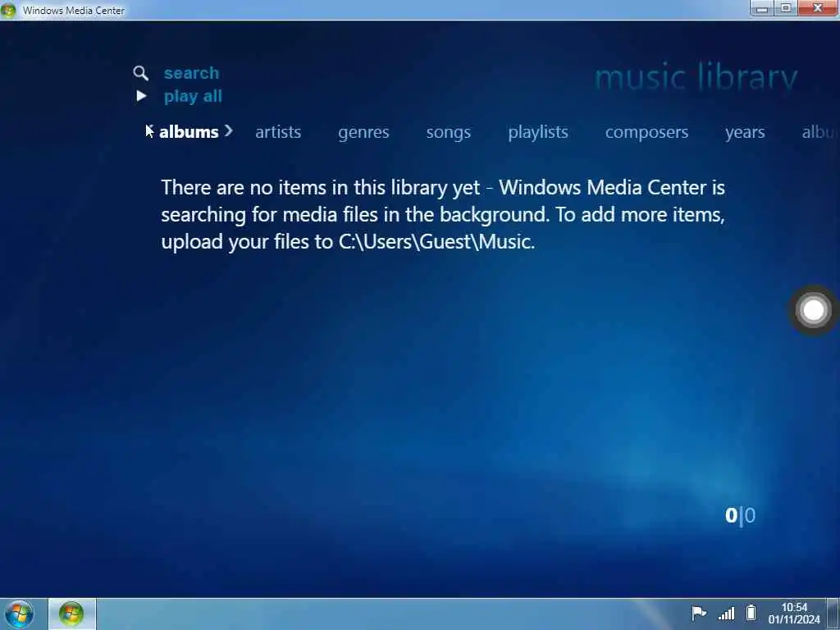Click the Windows Media Center title icon
840x630 pixels.
(8, 10)
